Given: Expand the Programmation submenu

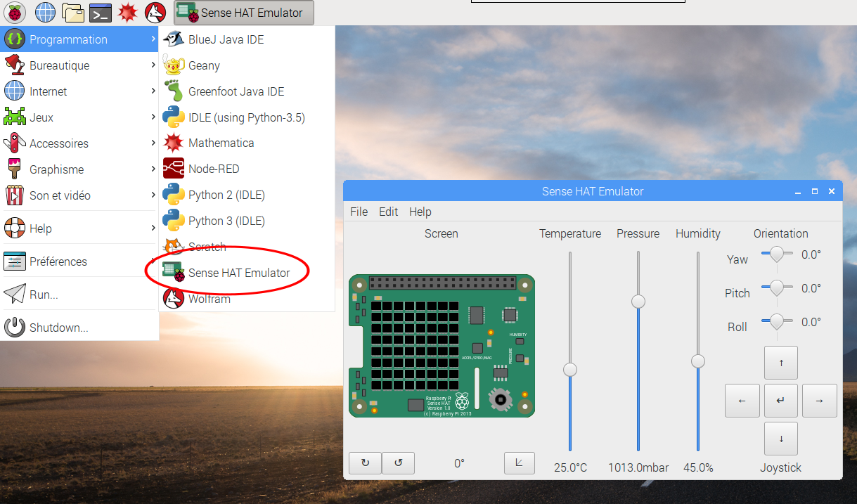Looking at the screenshot, I should (x=79, y=39).
